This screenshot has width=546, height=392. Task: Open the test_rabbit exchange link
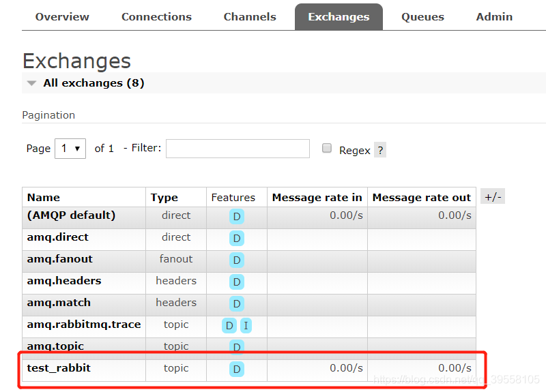click(59, 368)
